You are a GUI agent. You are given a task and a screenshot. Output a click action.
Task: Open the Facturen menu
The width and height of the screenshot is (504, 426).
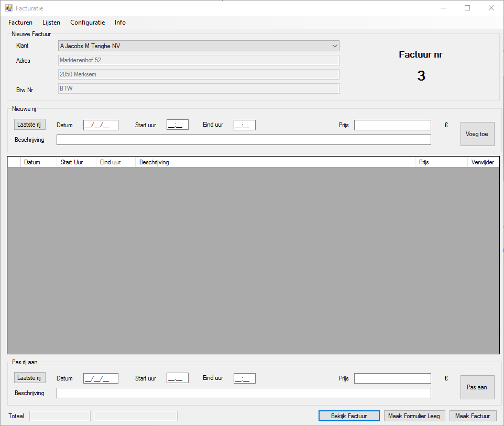[20, 23]
